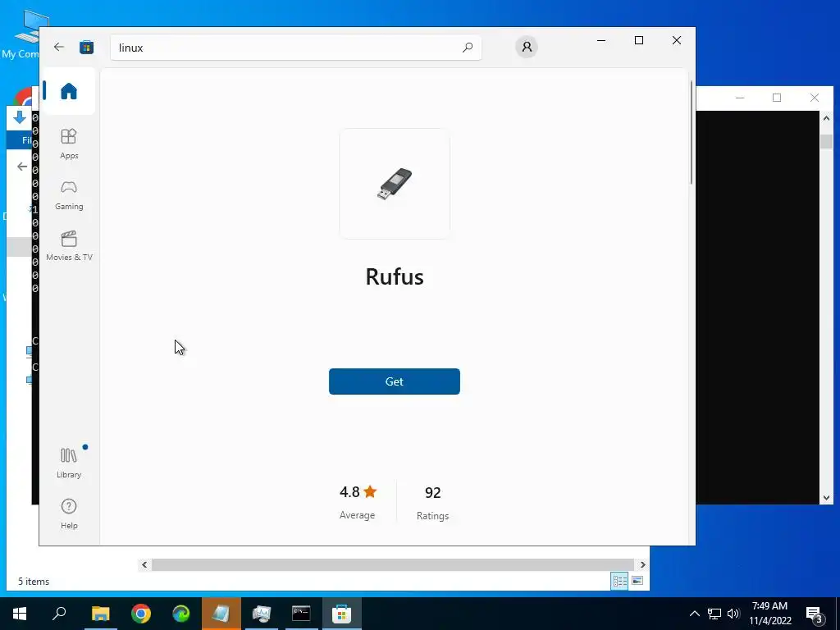Open Help in Store sidebar
840x630 pixels.
69,514
